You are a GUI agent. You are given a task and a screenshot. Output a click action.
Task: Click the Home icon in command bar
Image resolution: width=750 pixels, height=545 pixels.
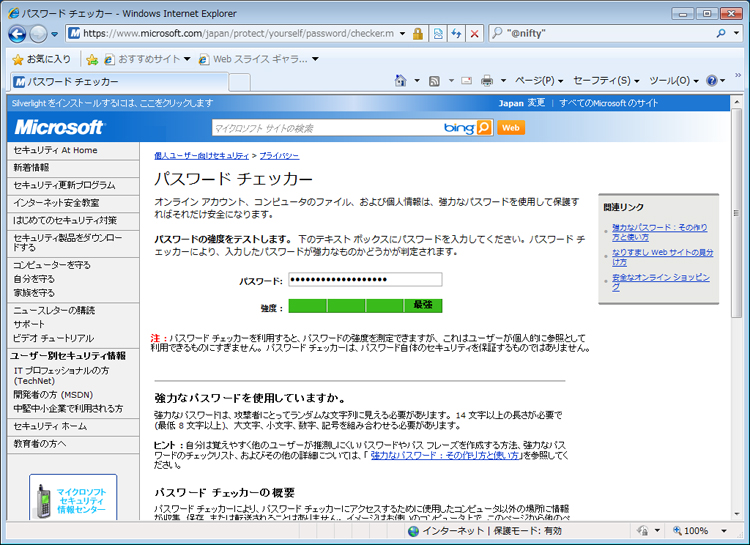[x=400, y=81]
